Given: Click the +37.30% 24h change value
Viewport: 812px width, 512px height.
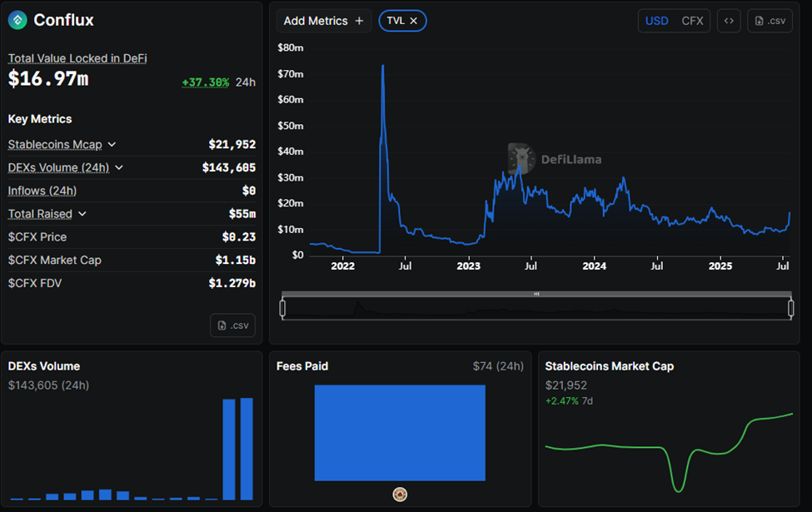Looking at the screenshot, I should tap(205, 82).
